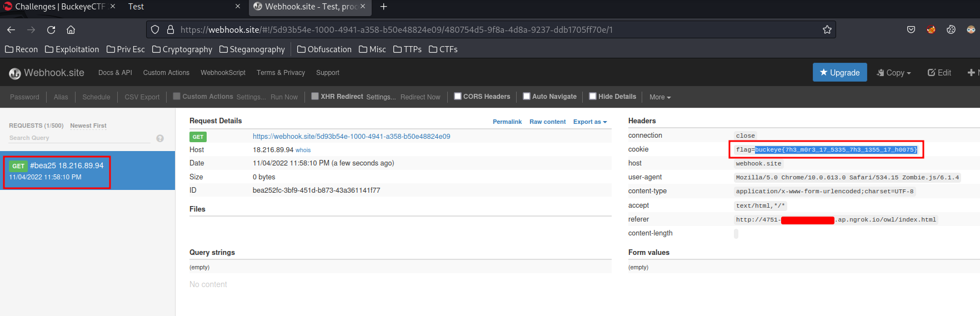The height and width of the screenshot is (316, 980).
Task: Open the CTFs bookmarks folder
Action: [443, 49]
